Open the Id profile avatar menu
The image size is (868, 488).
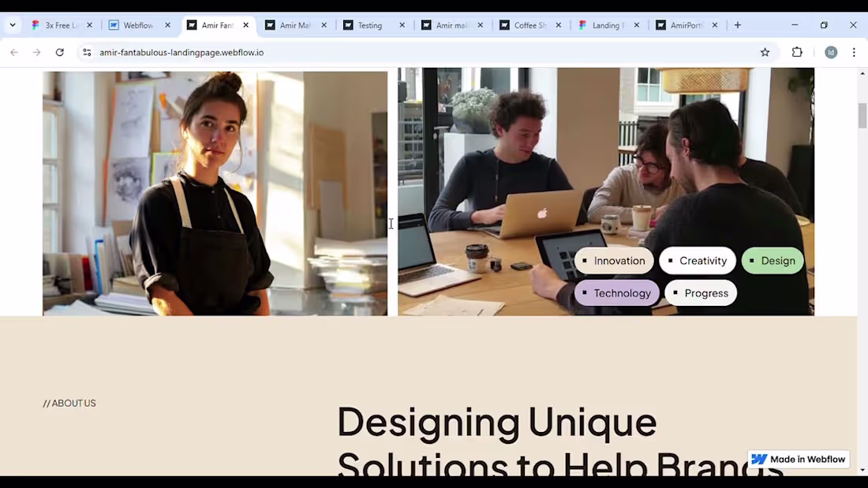pos(831,52)
